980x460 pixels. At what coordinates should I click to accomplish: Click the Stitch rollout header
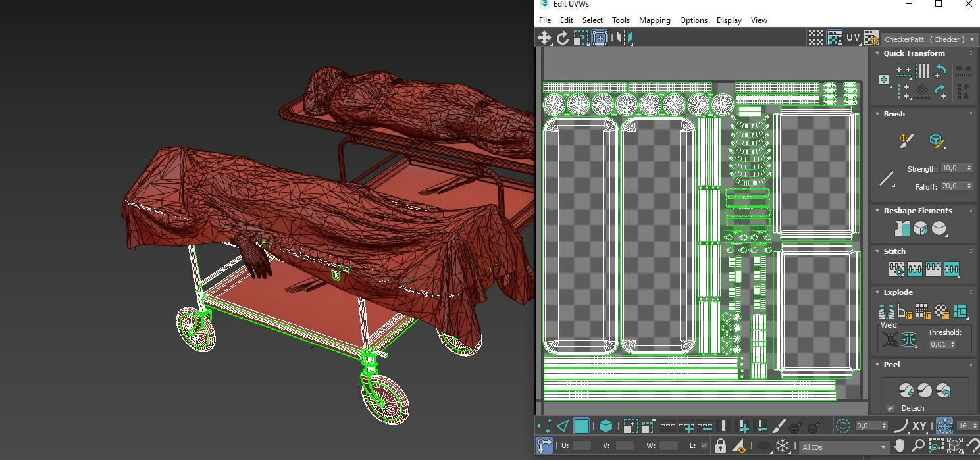[x=894, y=251]
